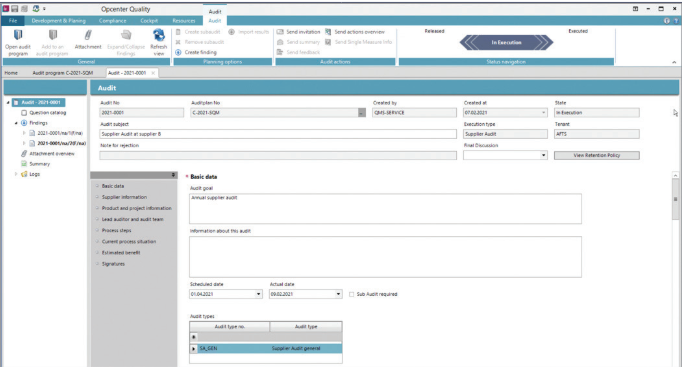Switch to Development & Planing tab

[58, 21]
